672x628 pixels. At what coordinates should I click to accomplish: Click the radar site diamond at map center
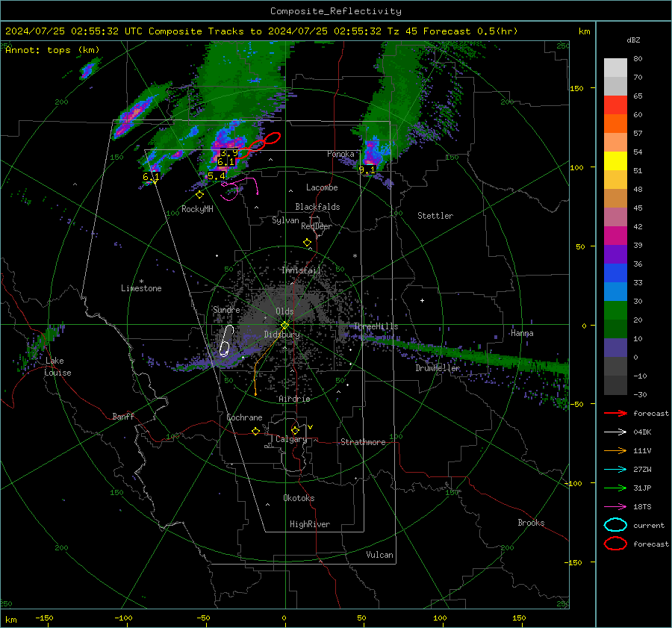[x=284, y=325]
